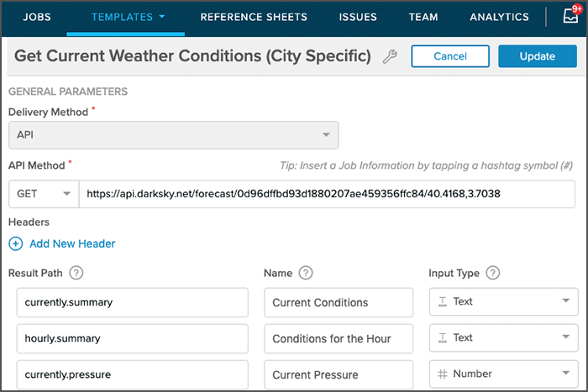588x392 pixels.
Task: Open the Result Path help icon
Action: (76, 272)
